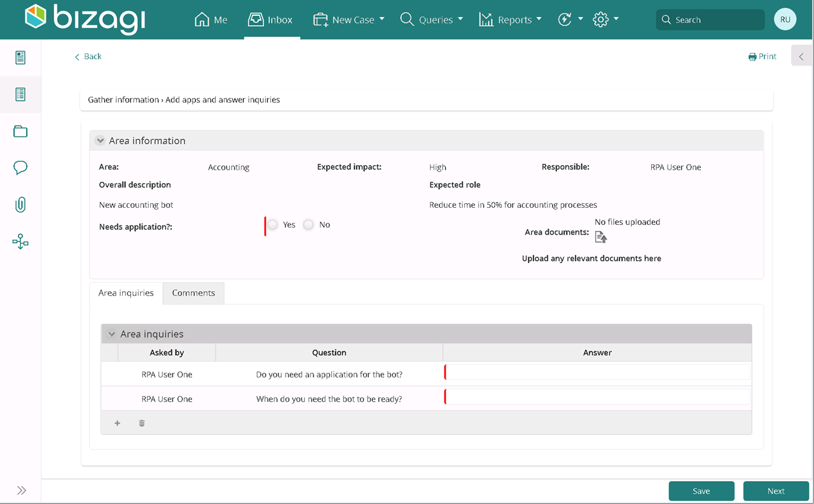This screenshot has height=504, width=814.
Task: Click answer field for bot ready question
Action: (598, 397)
